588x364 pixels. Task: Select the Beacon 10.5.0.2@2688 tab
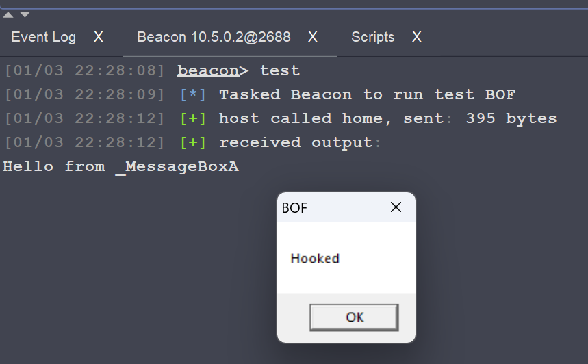(x=214, y=37)
